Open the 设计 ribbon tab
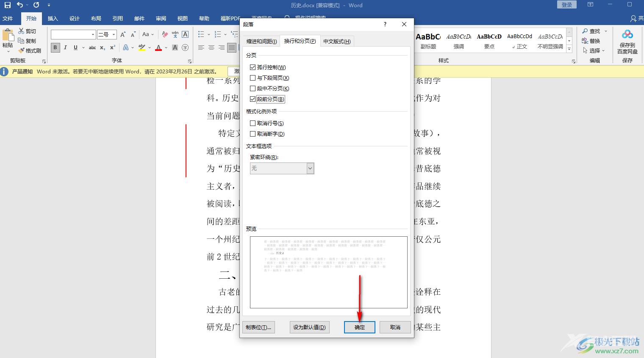The height and width of the screenshot is (358, 644). click(x=75, y=18)
